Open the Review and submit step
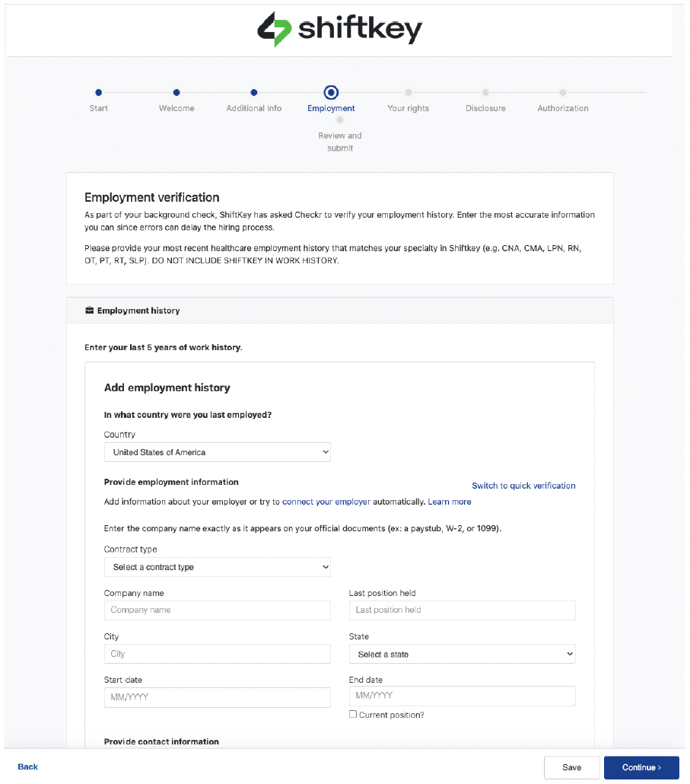The height and width of the screenshot is (784, 690). [340, 120]
